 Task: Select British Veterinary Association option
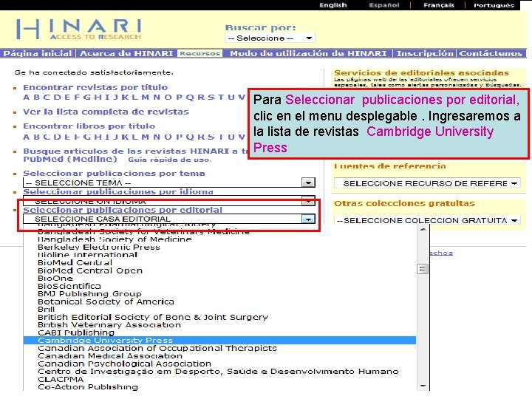[x=109, y=325]
